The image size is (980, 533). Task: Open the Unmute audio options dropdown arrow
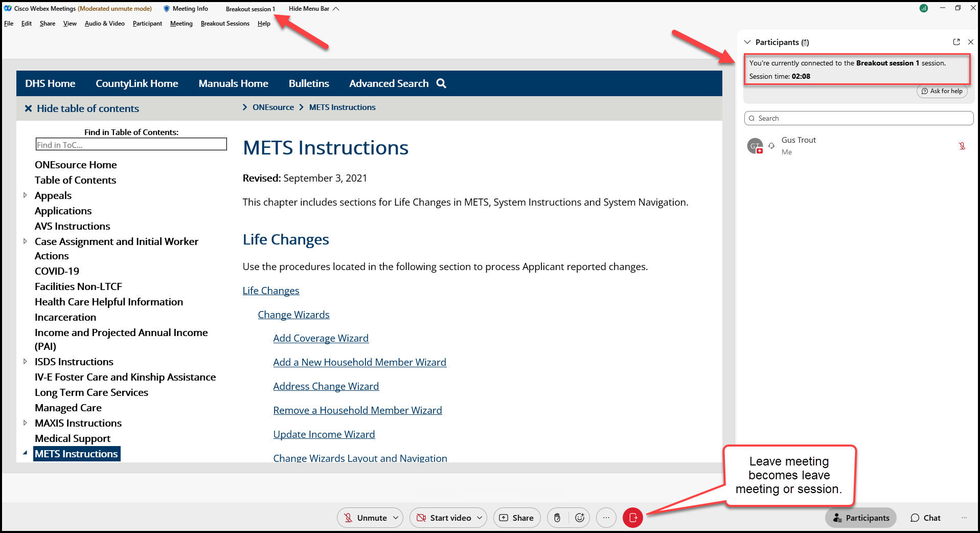tap(396, 518)
